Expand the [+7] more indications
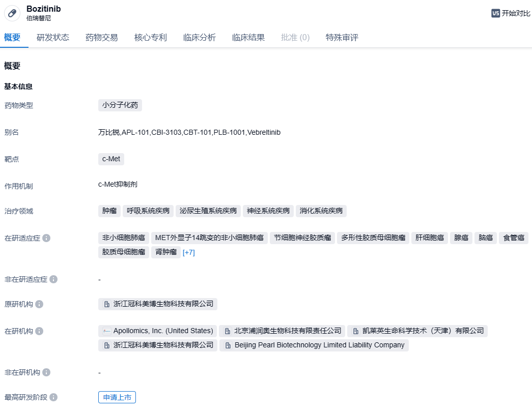Screen dimensions: 532x413 188,252
